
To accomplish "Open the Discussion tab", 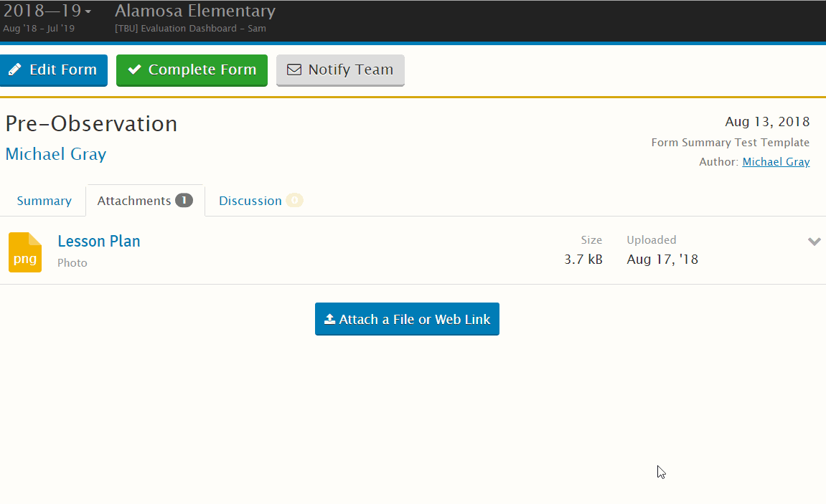I will [x=250, y=200].
